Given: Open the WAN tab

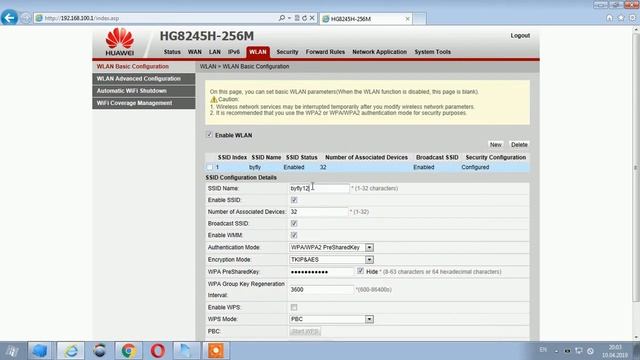Looking at the screenshot, I should coord(195,52).
